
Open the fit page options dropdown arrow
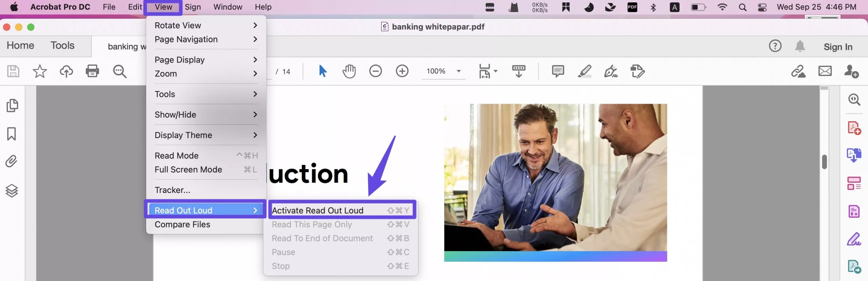[x=496, y=71]
